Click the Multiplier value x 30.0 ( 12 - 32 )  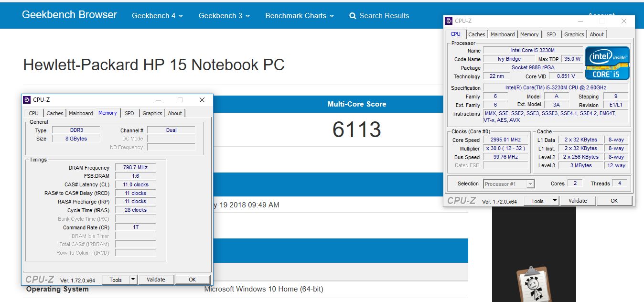pyautogui.click(x=505, y=148)
